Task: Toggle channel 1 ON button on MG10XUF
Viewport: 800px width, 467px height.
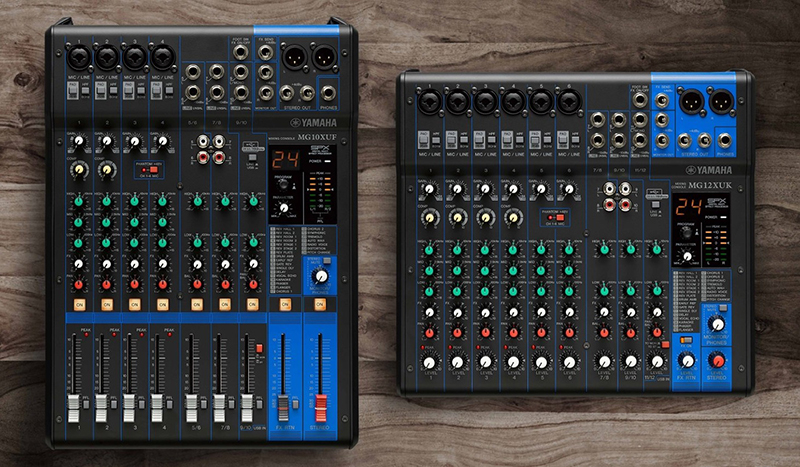Action: point(79,305)
